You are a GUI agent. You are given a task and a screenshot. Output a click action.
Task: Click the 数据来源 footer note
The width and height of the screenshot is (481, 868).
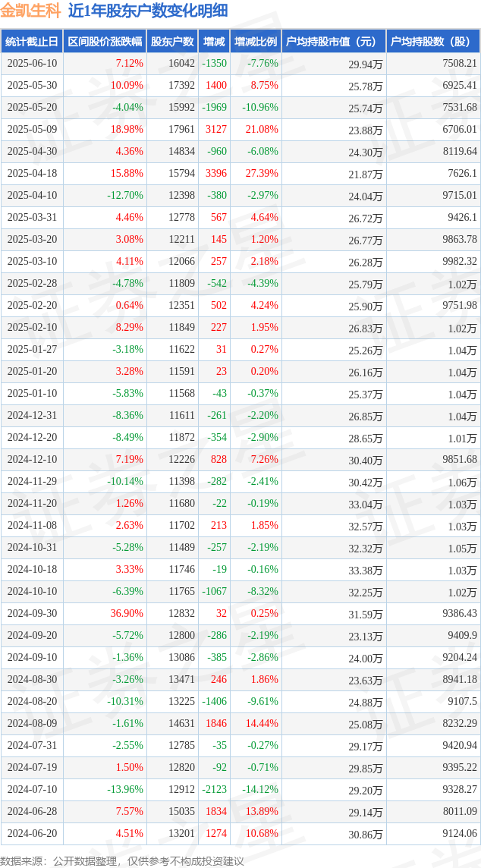(x=122, y=860)
